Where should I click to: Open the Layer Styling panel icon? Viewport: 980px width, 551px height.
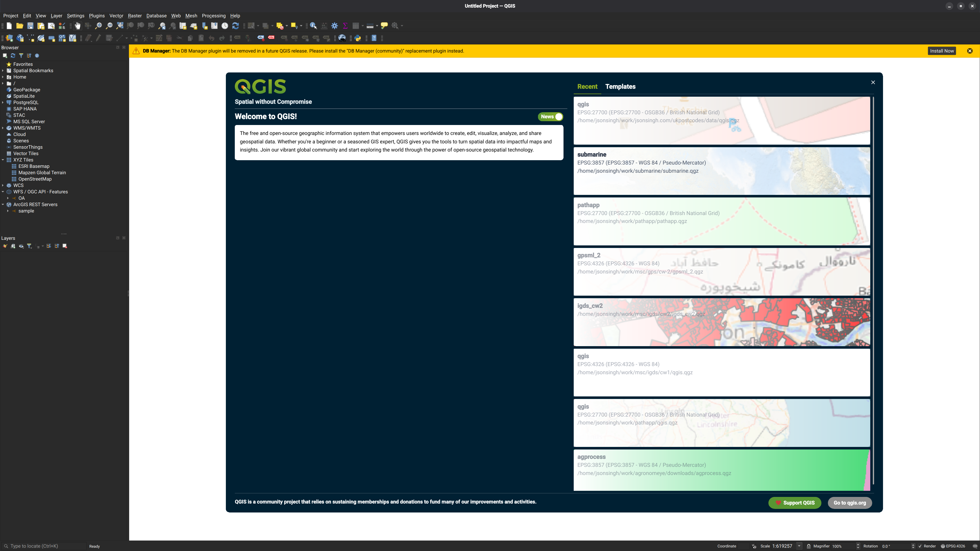point(5,246)
